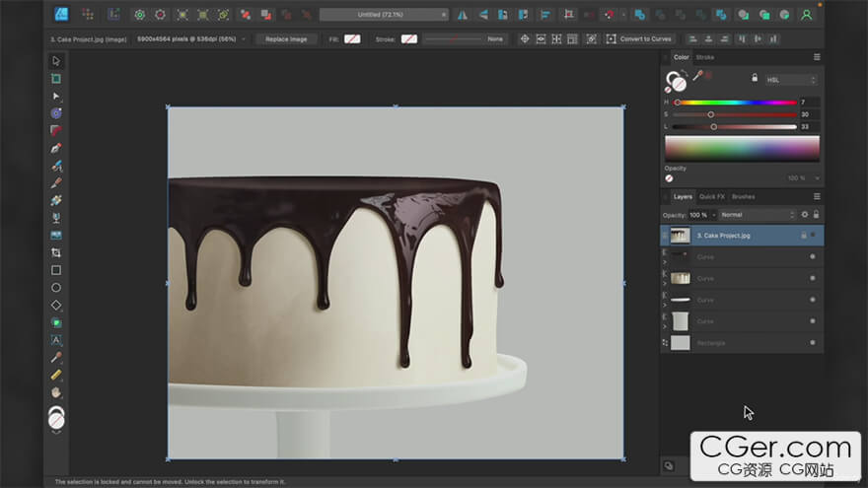Open the Normal blend mode dropdown
The image size is (868, 488).
click(757, 214)
